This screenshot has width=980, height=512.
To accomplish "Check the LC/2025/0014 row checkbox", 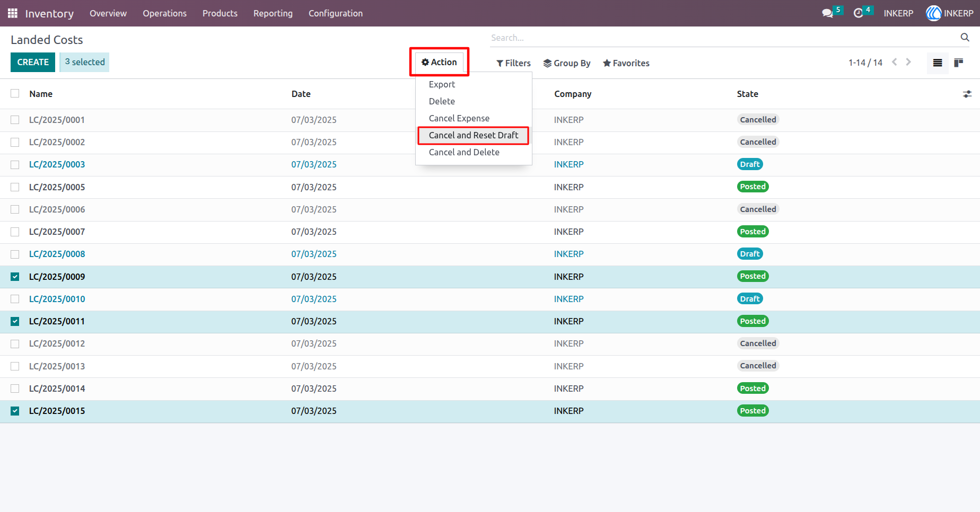I will click(x=15, y=389).
